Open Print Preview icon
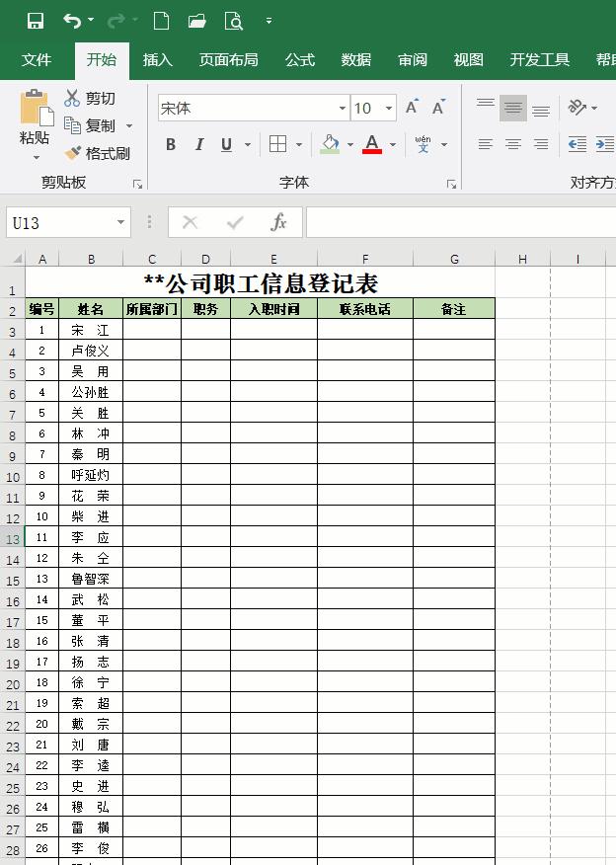616x865 pixels. pos(234,21)
